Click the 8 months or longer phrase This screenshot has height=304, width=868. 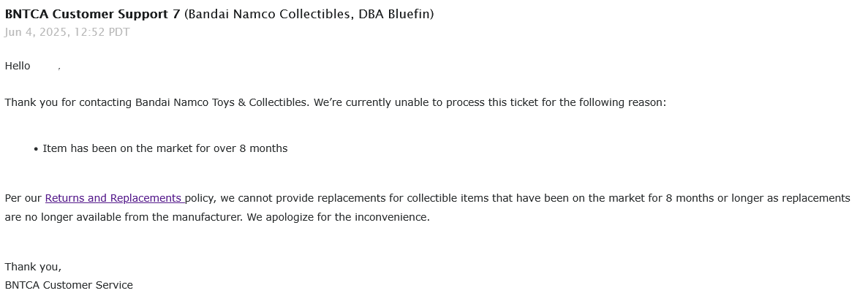(708, 198)
